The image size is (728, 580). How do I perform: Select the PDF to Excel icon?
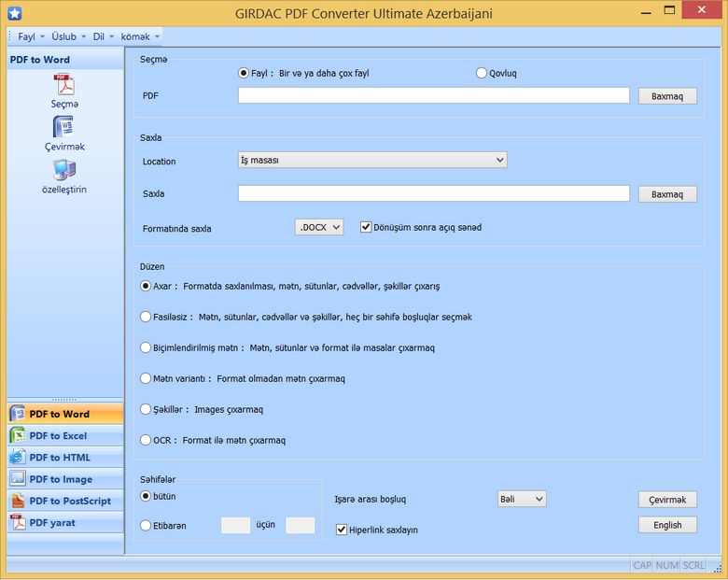[x=18, y=435]
